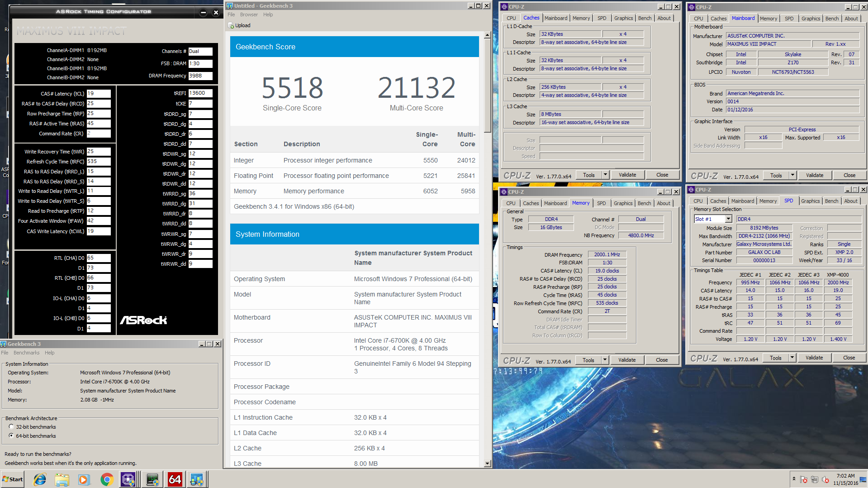Switch to CPU tab in CPU-Z Caches window
This screenshot has width=868, height=488.
tap(511, 18)
